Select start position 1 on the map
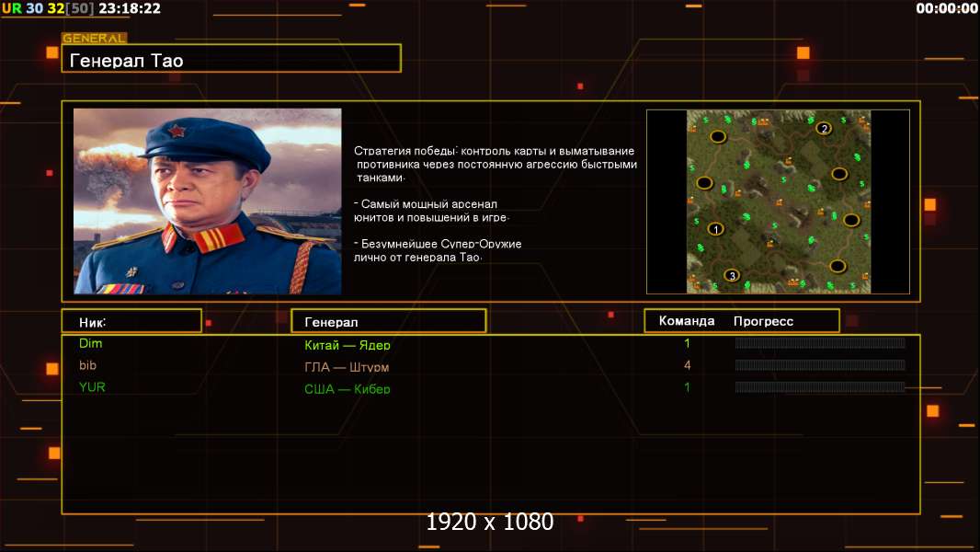Screen dimensions: 980x552 (x=715, y=229)
